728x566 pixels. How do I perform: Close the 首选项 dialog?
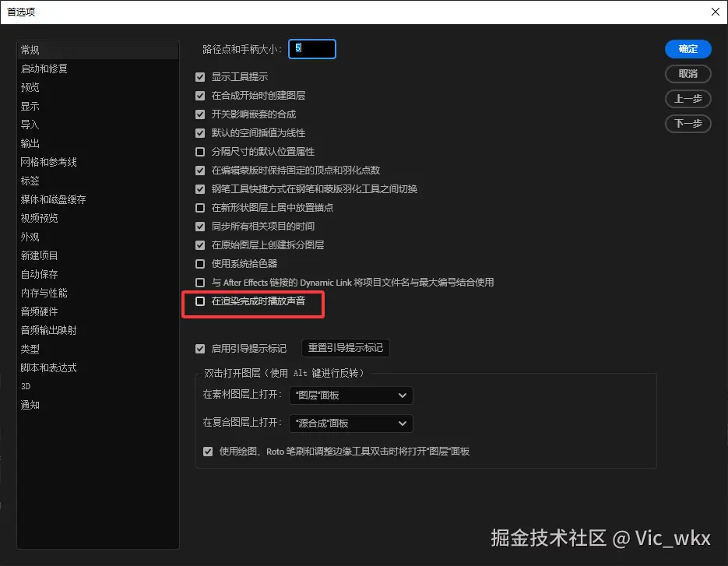(716, 12)
